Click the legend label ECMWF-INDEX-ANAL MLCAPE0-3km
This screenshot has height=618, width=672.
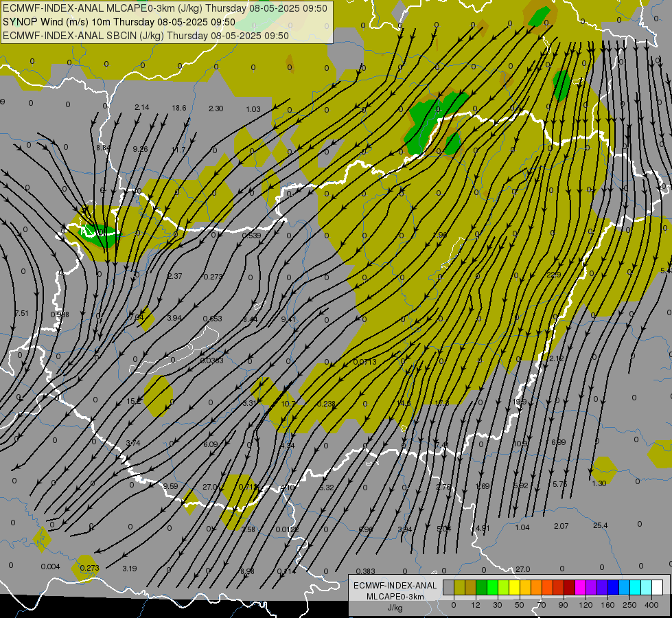(x=395, y=591)
